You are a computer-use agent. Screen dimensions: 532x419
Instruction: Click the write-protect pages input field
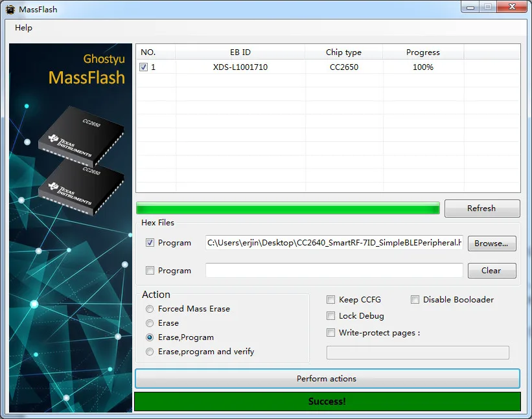point(418,352)
